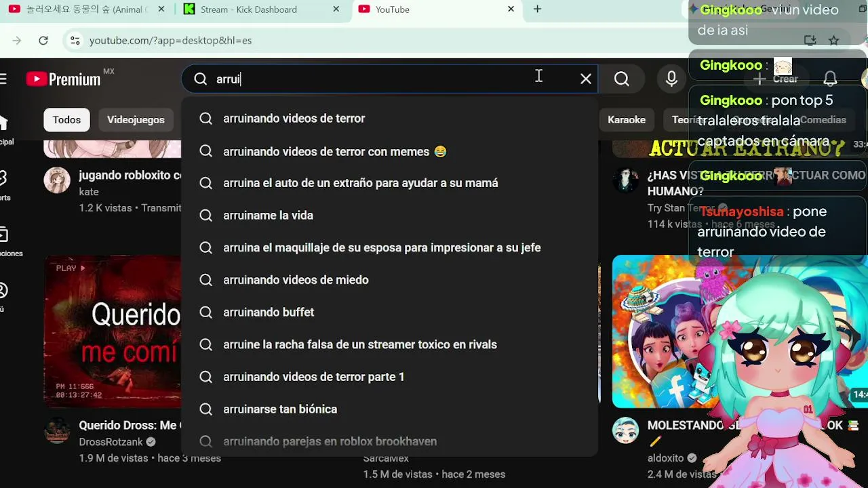Image resolution: width=868 pixels, height=488 pixels.
Task: Click search icon beside 'arruinando buffet'
Action: [206, 312]
